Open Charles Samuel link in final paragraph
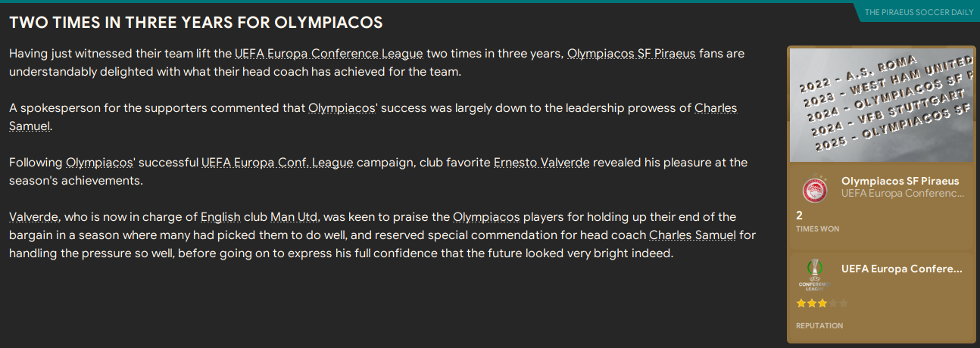 pyautogui.click(x=692, y=235)
